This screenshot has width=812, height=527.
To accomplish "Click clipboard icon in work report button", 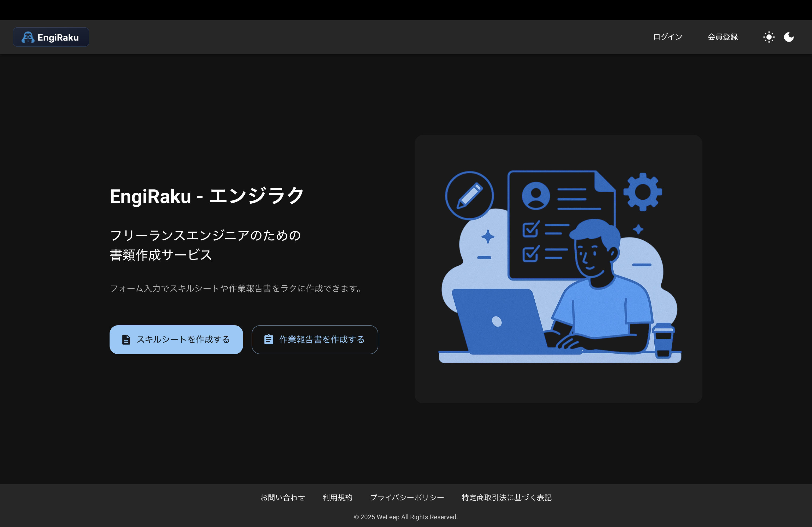I will click(x=269, y=339).
